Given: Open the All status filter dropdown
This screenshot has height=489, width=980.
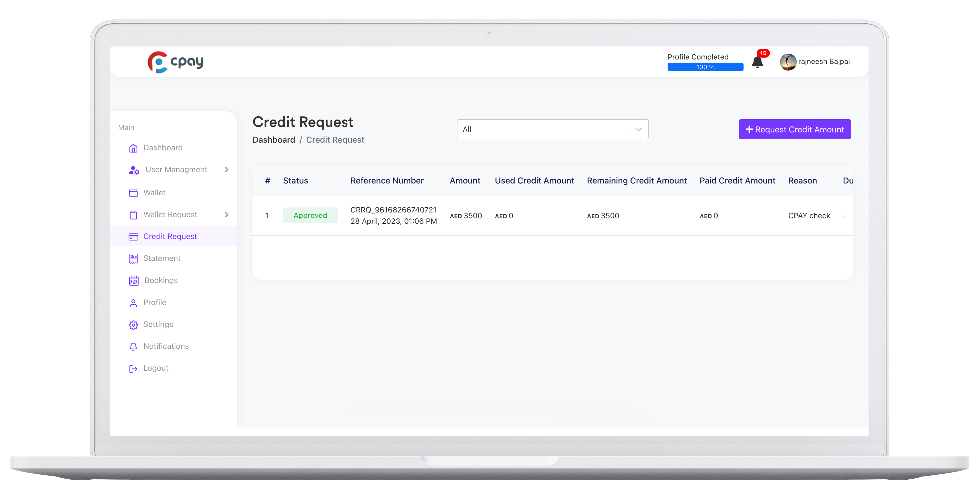Looking at the screenshot, I should [x=552, y=129].
